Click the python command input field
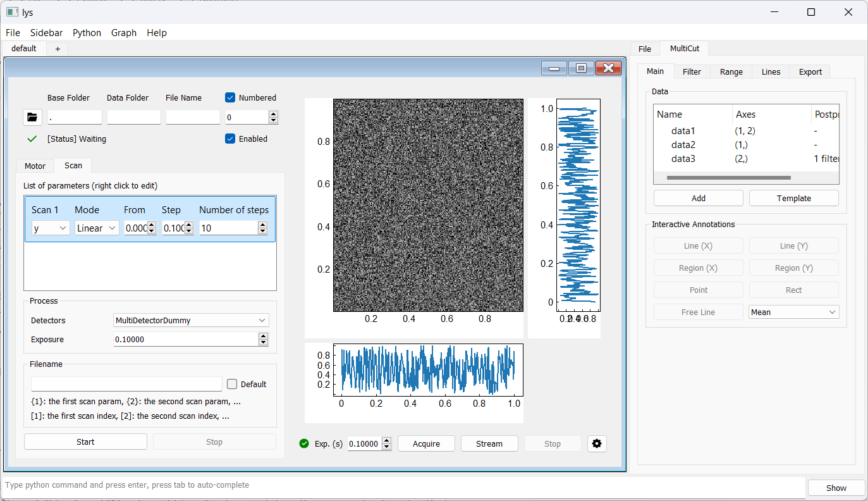 [x=405, y=485]
